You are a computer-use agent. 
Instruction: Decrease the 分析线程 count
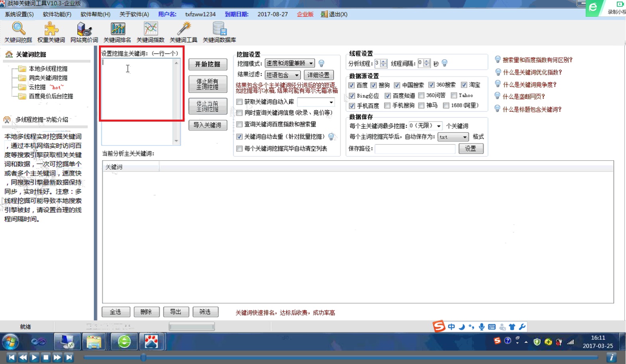click(384, 65)
